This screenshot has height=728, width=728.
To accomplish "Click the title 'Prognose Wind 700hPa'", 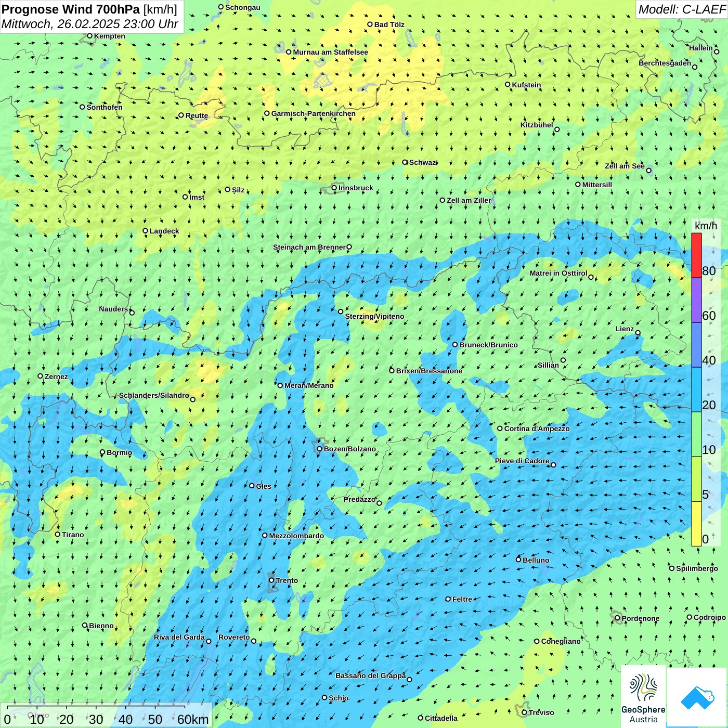I will tap(71, 9).
